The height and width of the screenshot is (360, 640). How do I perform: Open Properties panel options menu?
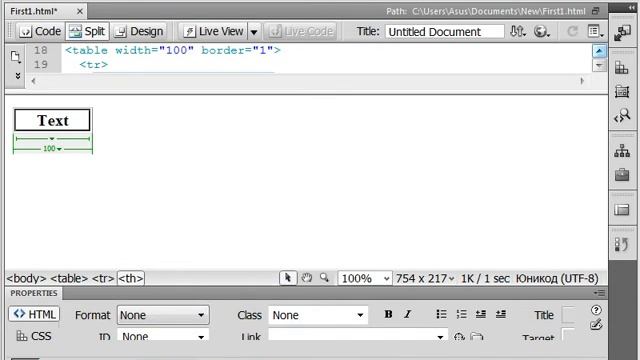tap(599, 293)
